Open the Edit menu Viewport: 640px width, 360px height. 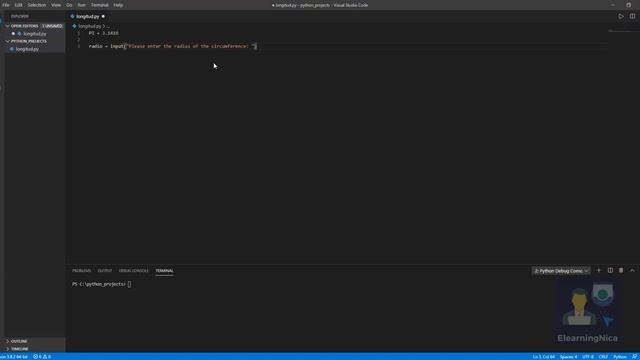click(x=18, y=5)
